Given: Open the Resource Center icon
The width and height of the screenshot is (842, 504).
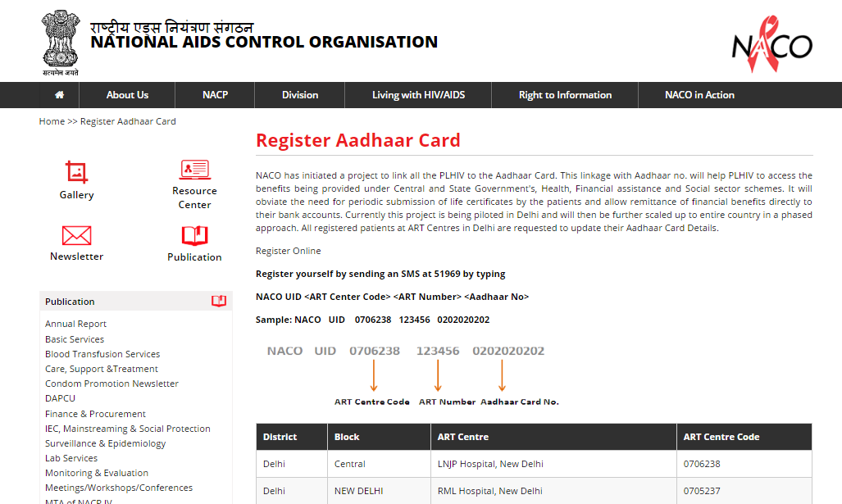Looking at the screenshot, I should coord(194,170).
